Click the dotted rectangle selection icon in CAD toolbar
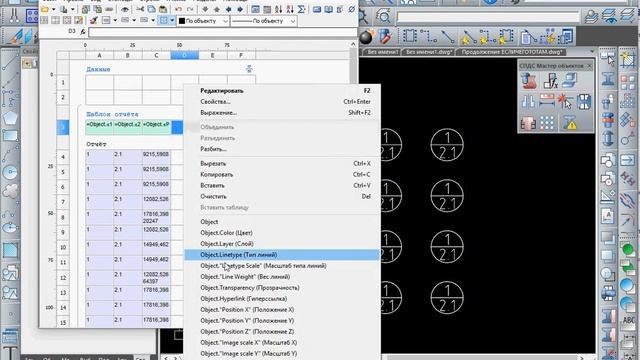Screen dimensions: 640x360 (410, 36)
